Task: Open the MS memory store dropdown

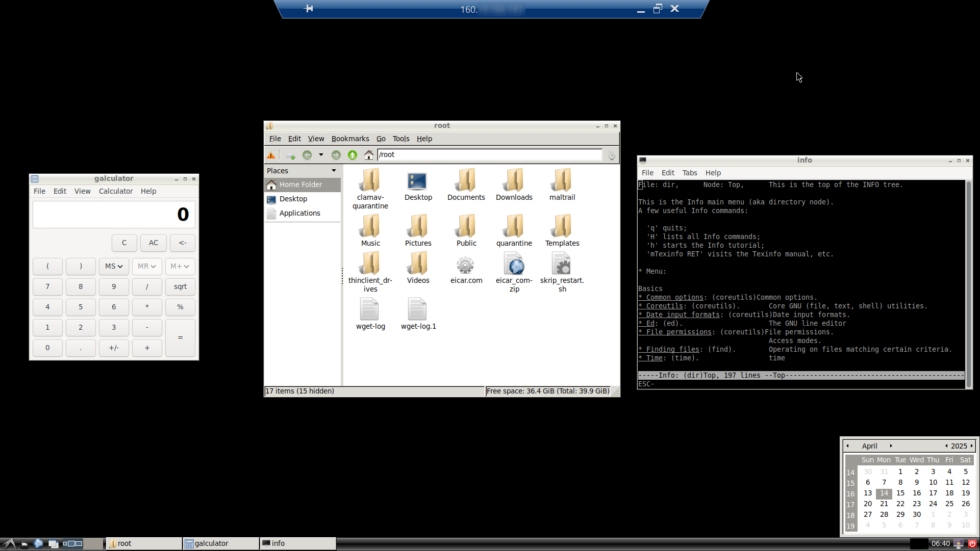Action: click(x=114, y=266)
